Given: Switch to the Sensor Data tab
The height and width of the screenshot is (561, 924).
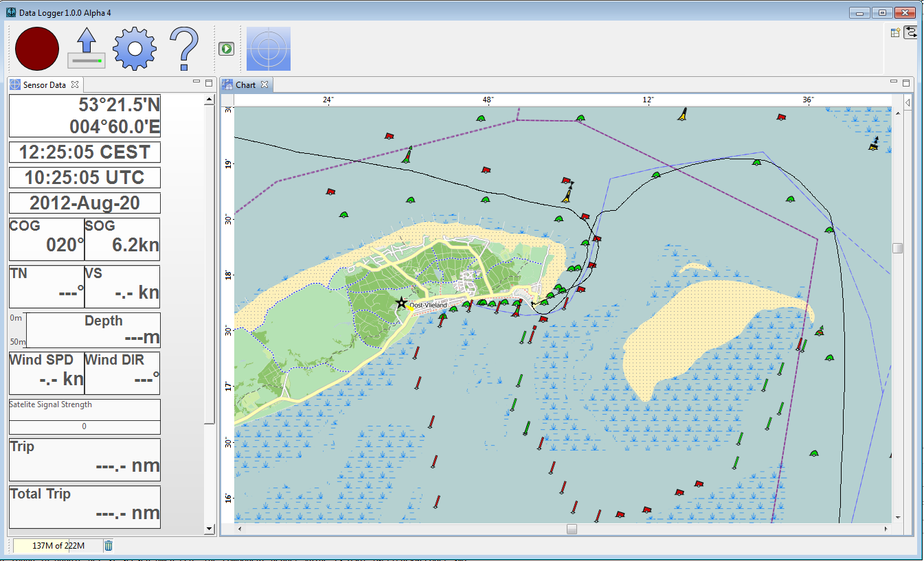Looking at the screenshot, I should coord(44,85).
